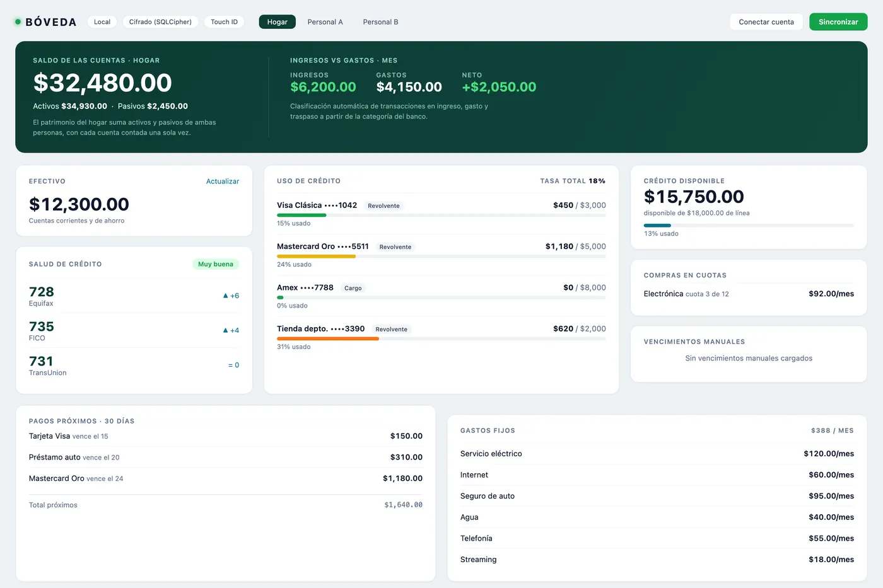Click Mastercard Oro vence el 24 row
Screen dimensions: 883x588
coord(226,478)
